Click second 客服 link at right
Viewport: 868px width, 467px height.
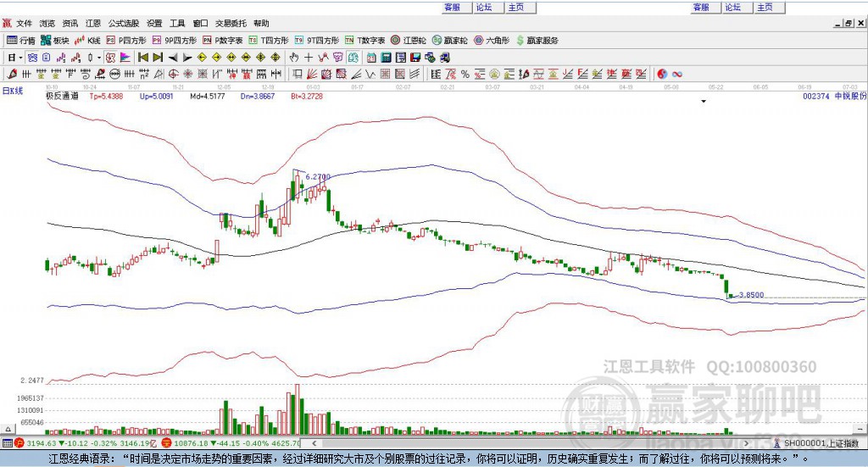click(x=701, y=7)
